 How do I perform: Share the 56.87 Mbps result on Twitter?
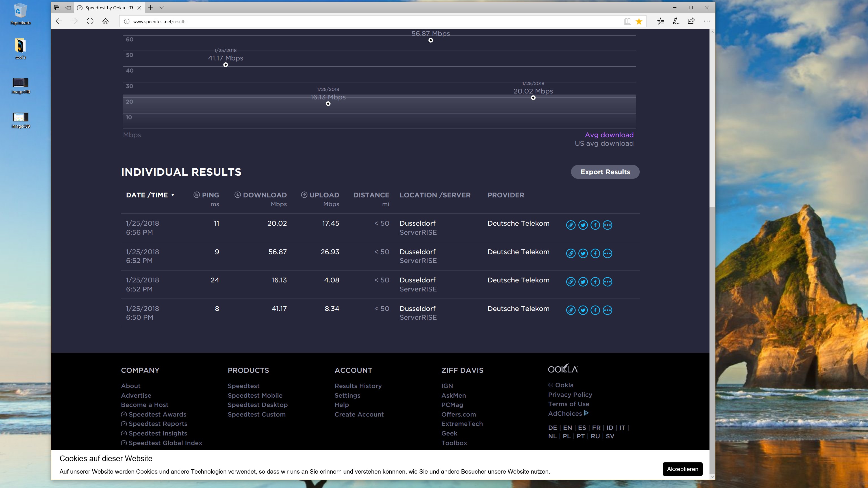click(583, 253)
